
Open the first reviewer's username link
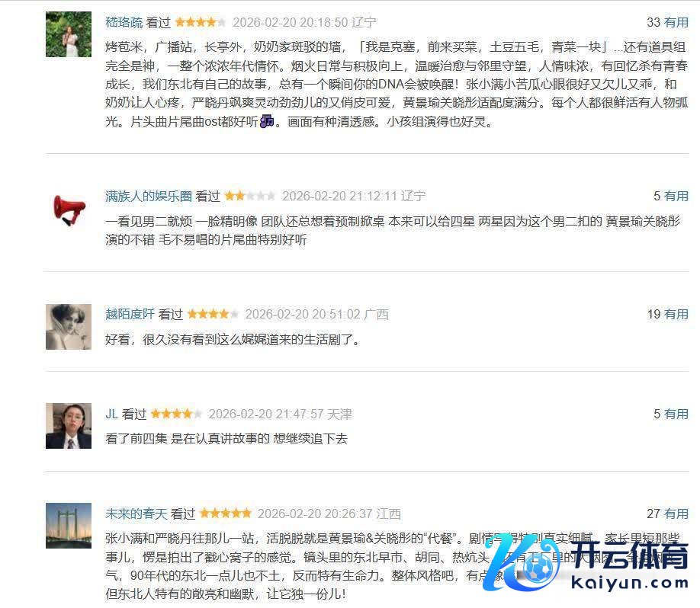coord(124,22)
